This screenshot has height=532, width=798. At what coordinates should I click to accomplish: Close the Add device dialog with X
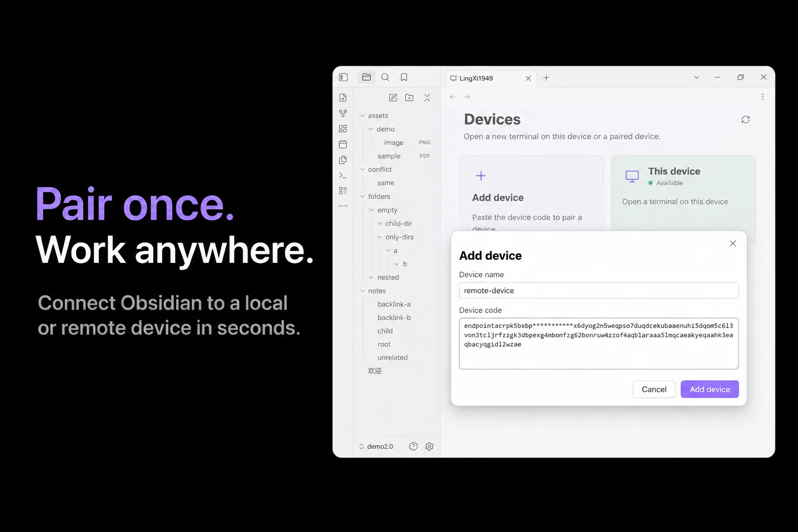tap(733, 244)
